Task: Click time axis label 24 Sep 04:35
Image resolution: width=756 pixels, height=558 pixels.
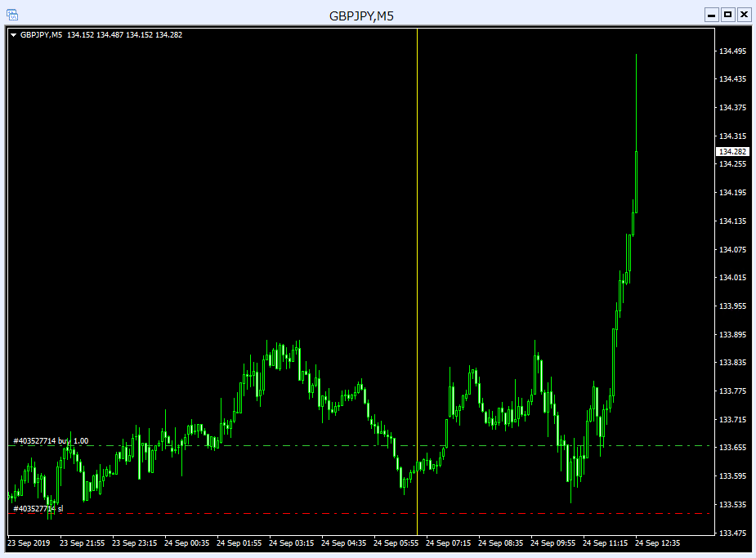Action: click(x=344, y=543)
